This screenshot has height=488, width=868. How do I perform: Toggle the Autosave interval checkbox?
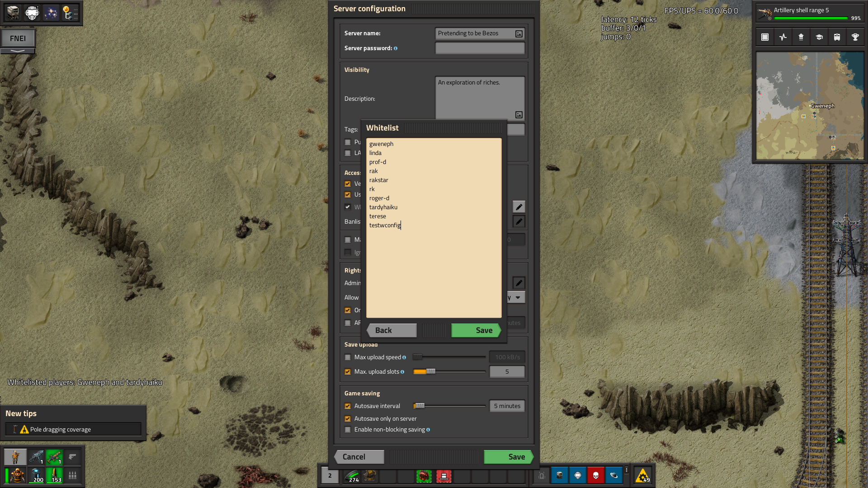pos(348,406)
